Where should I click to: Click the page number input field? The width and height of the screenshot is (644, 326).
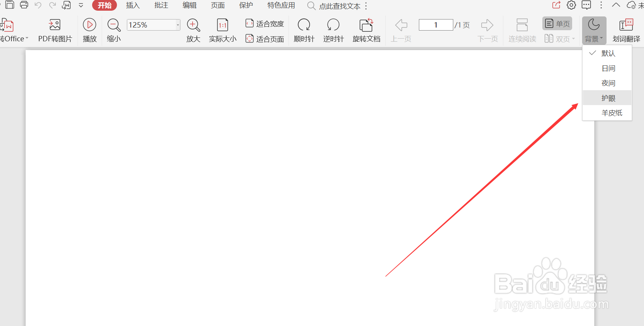pyautogui.click(x=436, y=25)
